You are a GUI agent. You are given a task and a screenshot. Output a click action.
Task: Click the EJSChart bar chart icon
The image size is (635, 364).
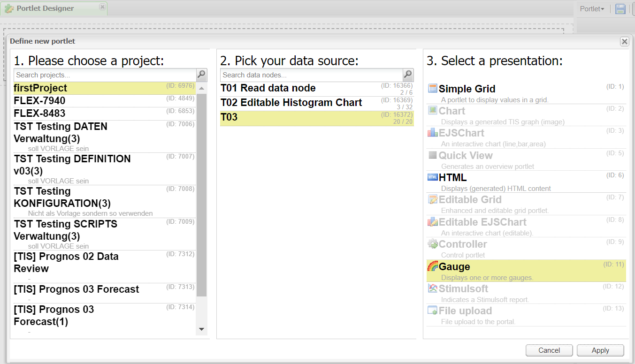432,133
